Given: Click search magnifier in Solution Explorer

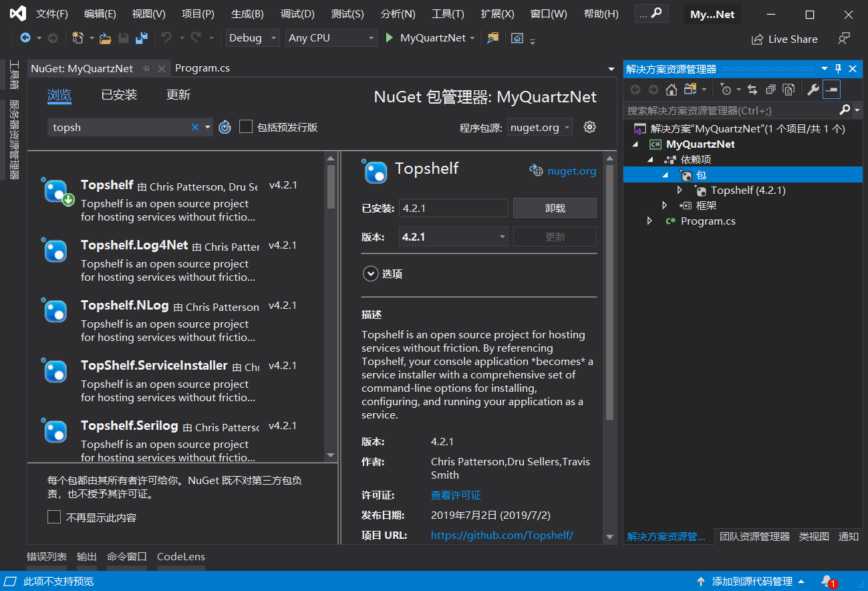Looking at the screenshot, I should (845, 110).
